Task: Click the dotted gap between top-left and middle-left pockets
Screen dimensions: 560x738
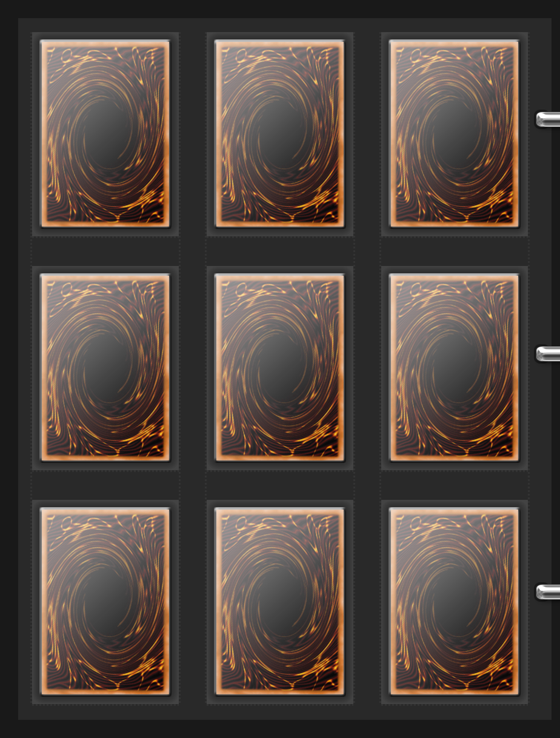Action: point(105,251)
